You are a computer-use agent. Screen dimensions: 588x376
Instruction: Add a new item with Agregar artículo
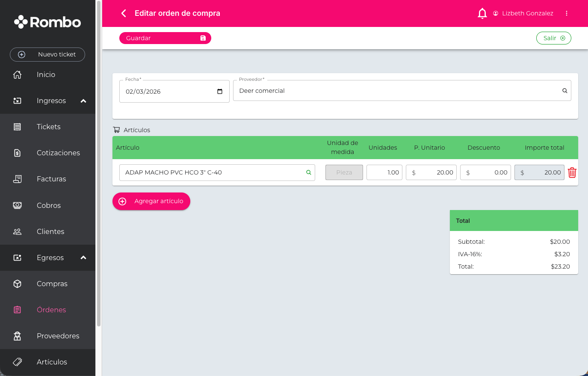point(151,201)
